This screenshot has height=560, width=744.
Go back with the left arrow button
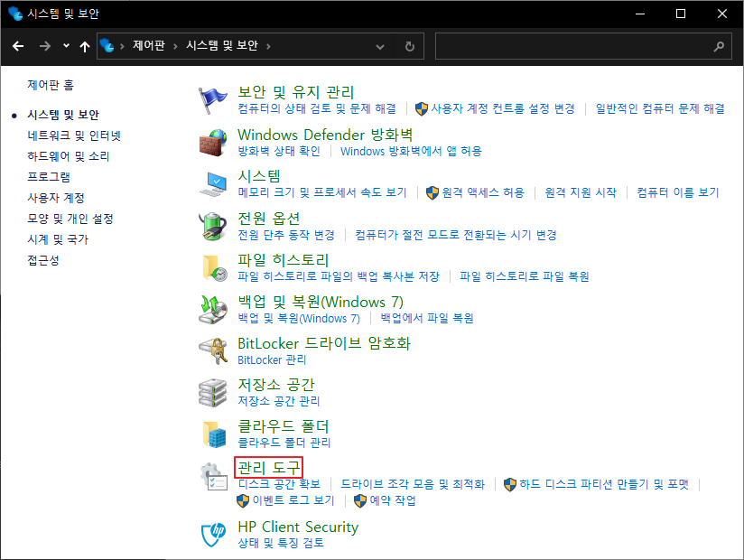click(18, 46)
